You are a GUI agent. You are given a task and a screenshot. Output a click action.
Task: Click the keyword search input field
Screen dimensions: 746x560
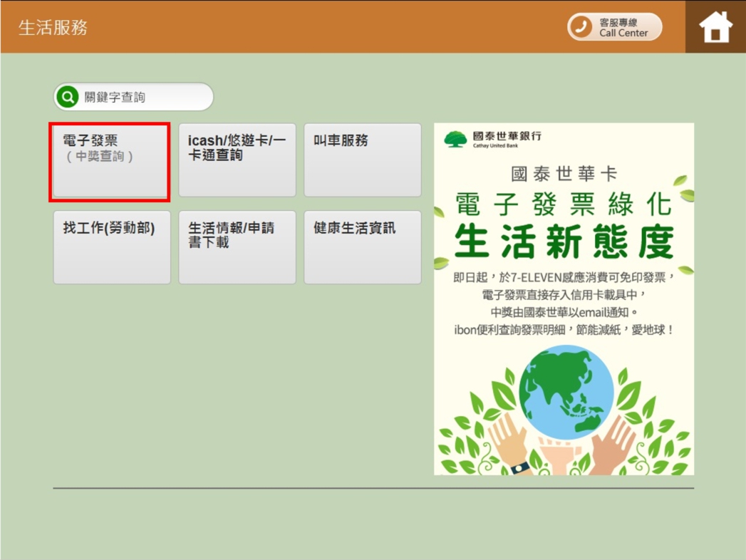135,96
